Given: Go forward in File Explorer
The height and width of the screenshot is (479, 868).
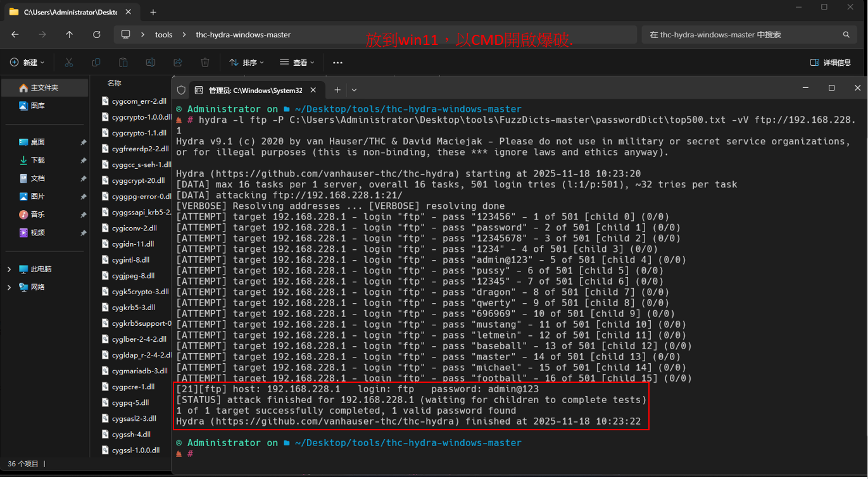Looking at the screenshot, I should 42,35.
